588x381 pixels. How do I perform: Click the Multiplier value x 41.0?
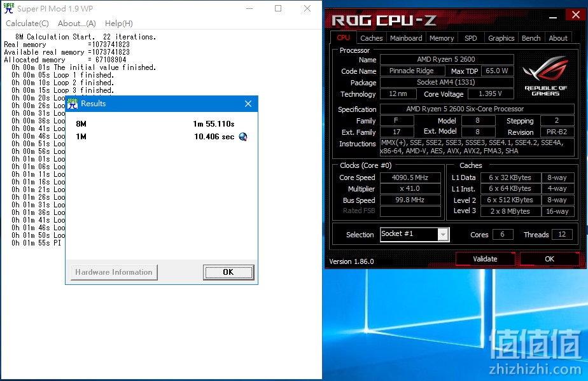tap(410, 189)
